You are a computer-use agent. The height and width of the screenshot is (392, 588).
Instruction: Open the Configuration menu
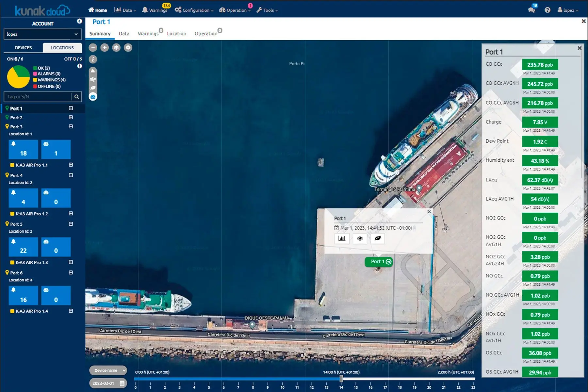click(x=194, y=10)
